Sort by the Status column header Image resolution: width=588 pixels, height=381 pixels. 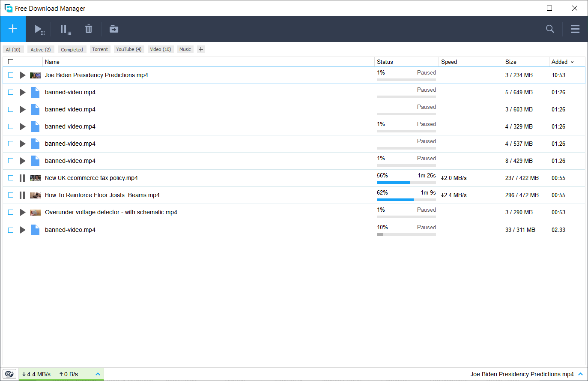(x=406, y=62)
